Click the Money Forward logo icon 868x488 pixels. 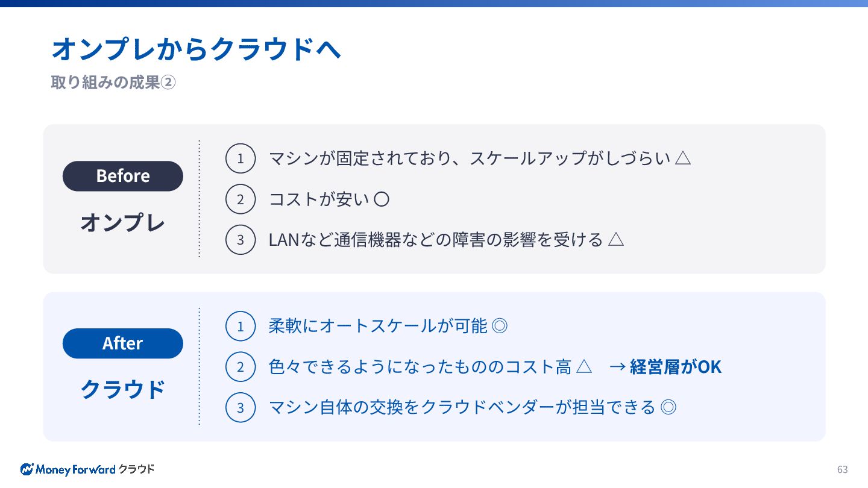coord(27,469)
